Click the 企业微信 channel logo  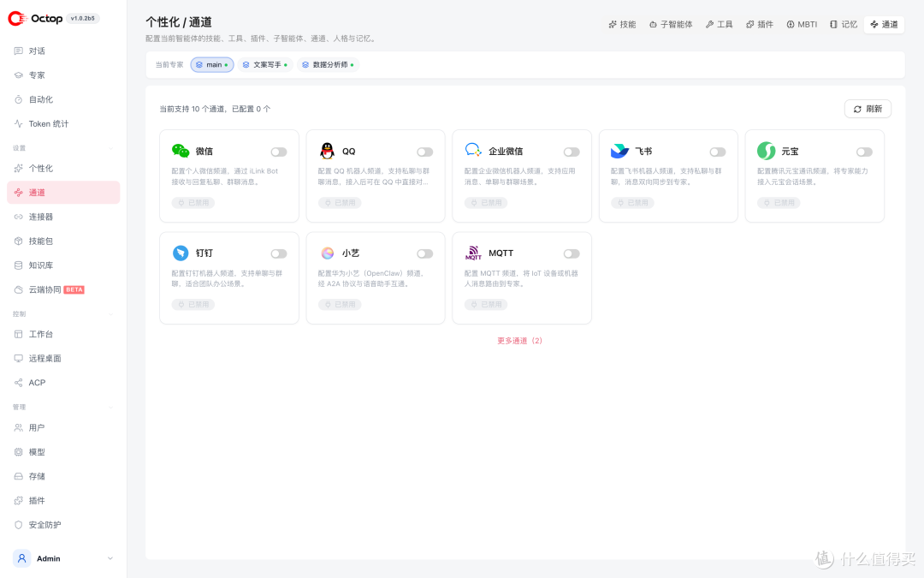coord(473,151)
